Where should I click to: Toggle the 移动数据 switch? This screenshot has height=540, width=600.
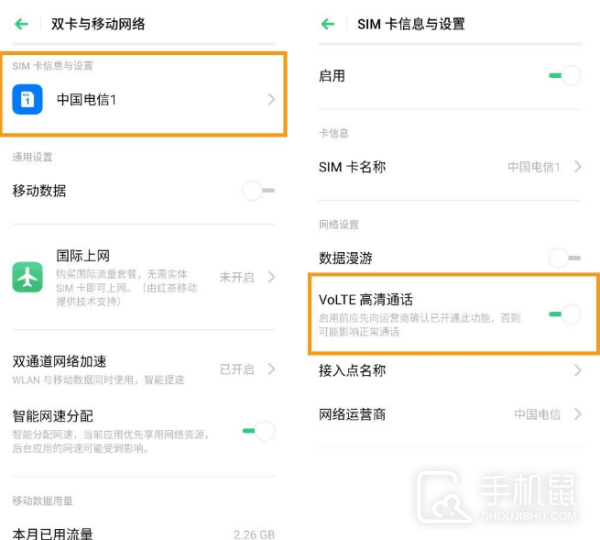pyautogui.click(x=258, y=190)
